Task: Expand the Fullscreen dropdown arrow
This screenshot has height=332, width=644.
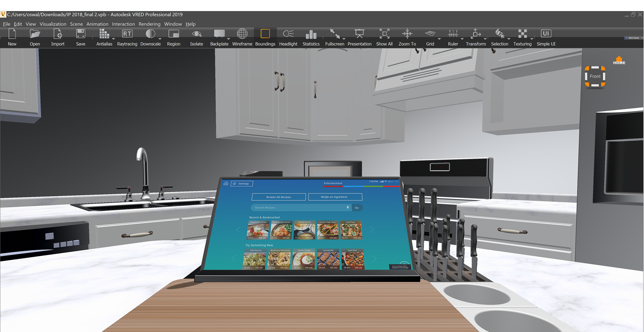Action: coord(344,39)
